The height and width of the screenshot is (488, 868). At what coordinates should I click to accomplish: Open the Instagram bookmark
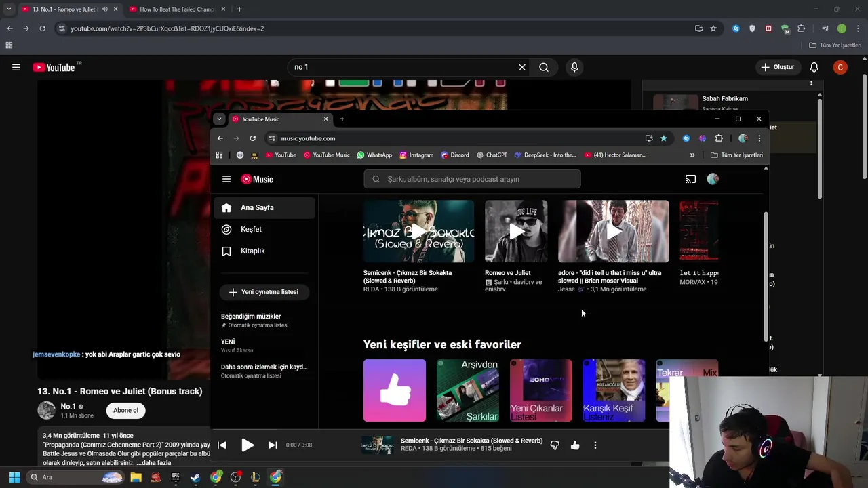pos(416,155)
